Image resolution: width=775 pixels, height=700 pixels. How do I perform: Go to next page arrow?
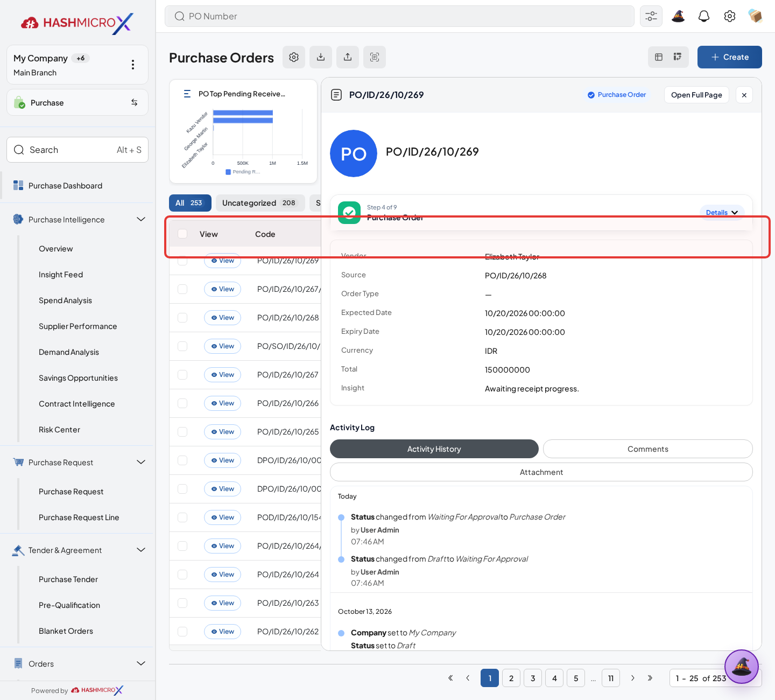coord(632,678)
